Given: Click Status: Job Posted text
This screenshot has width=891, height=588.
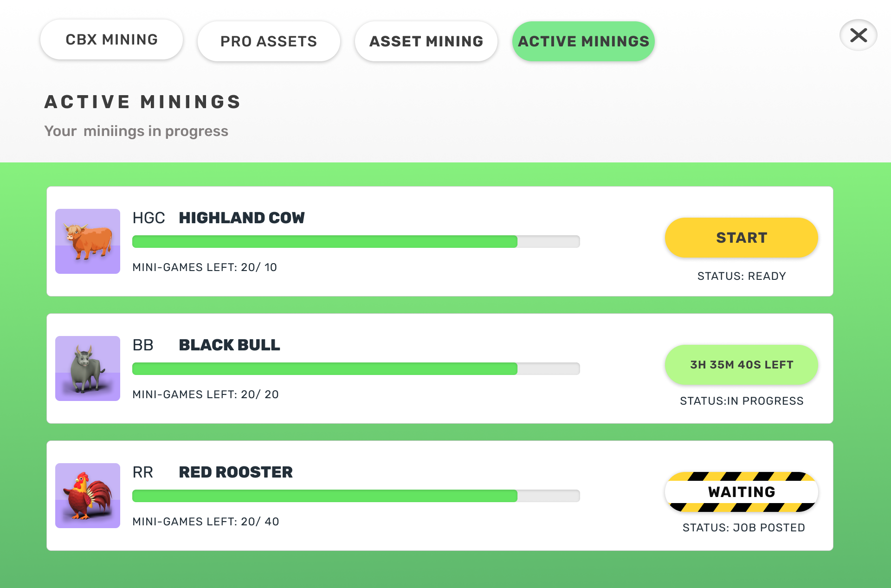Looking at the screenshot, I should 743,528.
